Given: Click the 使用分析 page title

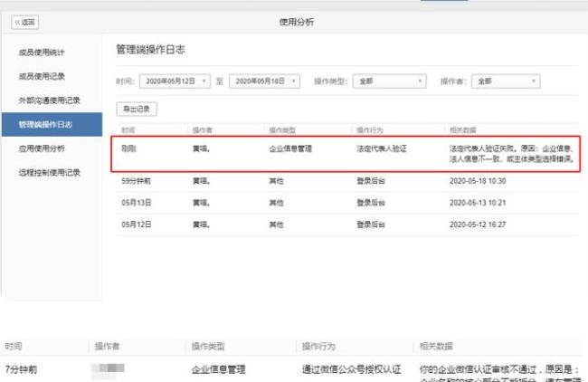Looking at the screenshot, I should coord(296,22).
